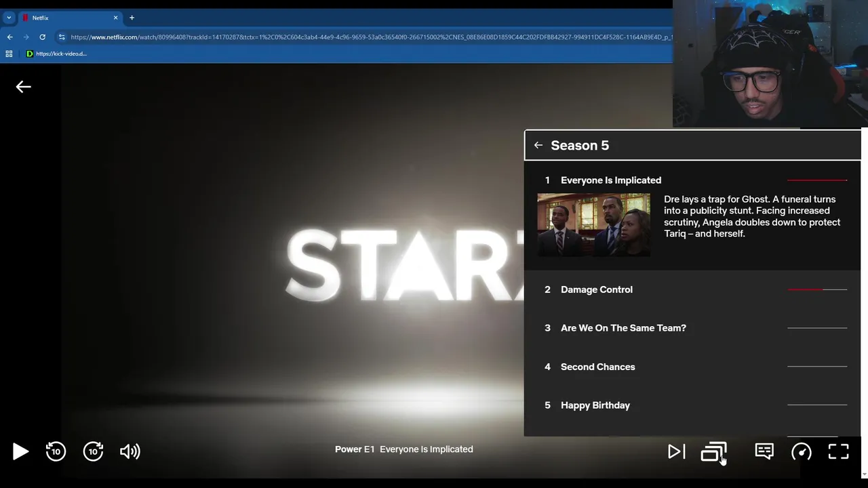
Task: Mute the volume speaker icon
Action: click(130, 451)
